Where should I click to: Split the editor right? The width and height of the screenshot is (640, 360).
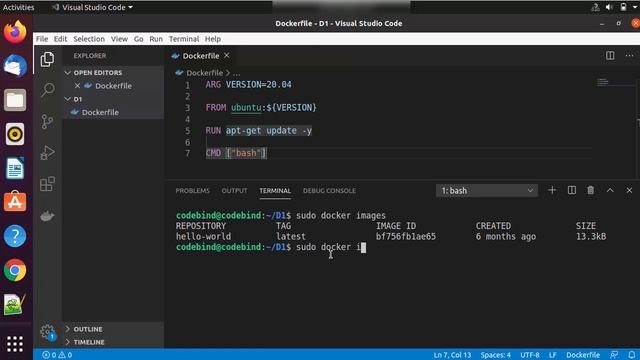click(x=610, y=56)
